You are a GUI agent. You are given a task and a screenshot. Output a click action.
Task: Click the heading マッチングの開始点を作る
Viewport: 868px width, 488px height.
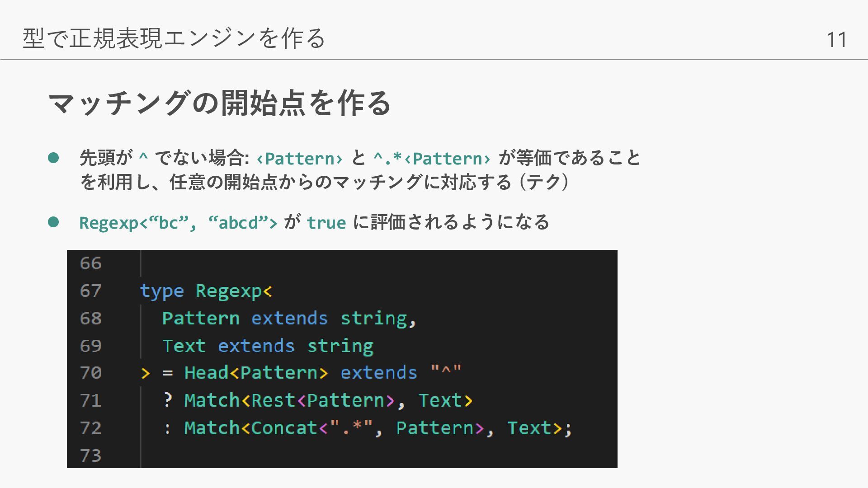point(219,103)
